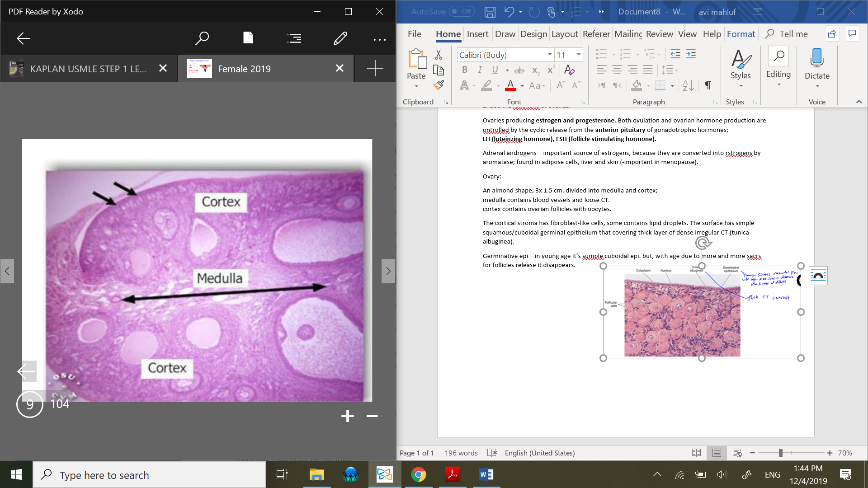The width and height of the screenshot is (868, 488).
Task: Switch to KAPLAN USMLE STEP 1 tab
Action: point(88,69)
